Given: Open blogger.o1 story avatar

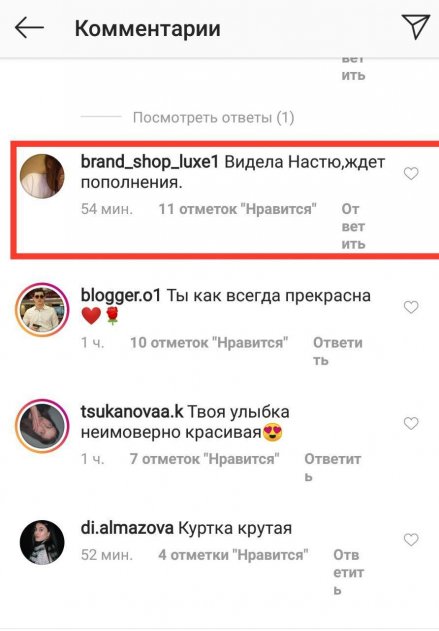Looking at the screenshot, I should tap(42, 309).
